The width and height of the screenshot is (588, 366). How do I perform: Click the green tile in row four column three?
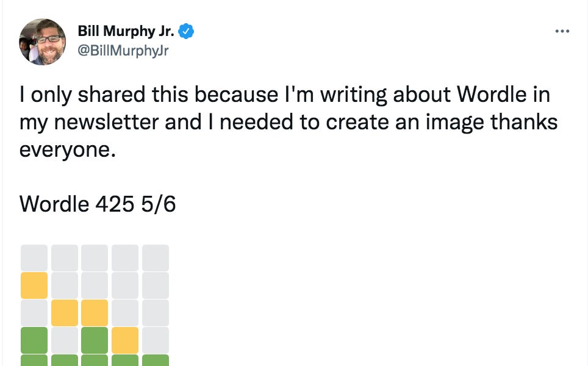coord(95,340)
